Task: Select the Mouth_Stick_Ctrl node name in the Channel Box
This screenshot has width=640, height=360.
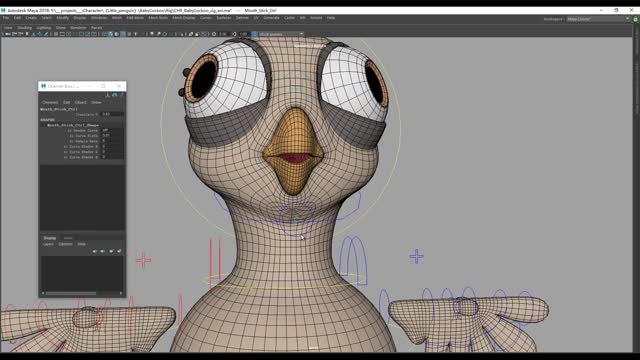Action: click(59, 109)
